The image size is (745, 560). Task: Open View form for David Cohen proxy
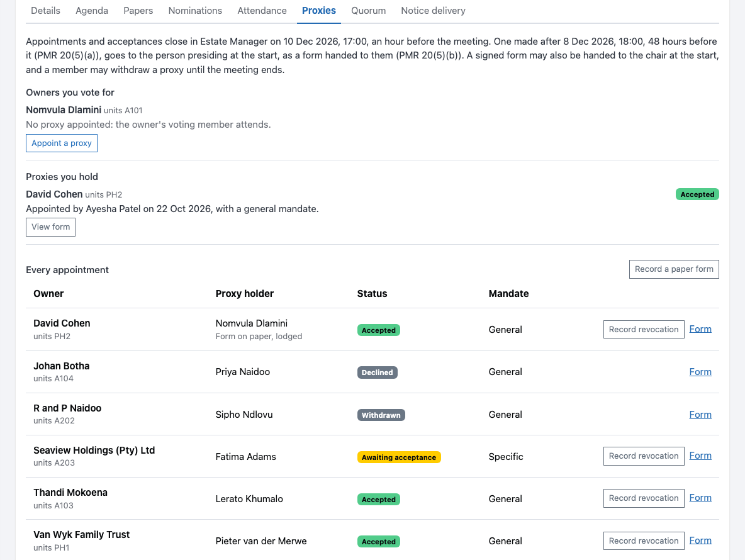(x=51, y=227)
